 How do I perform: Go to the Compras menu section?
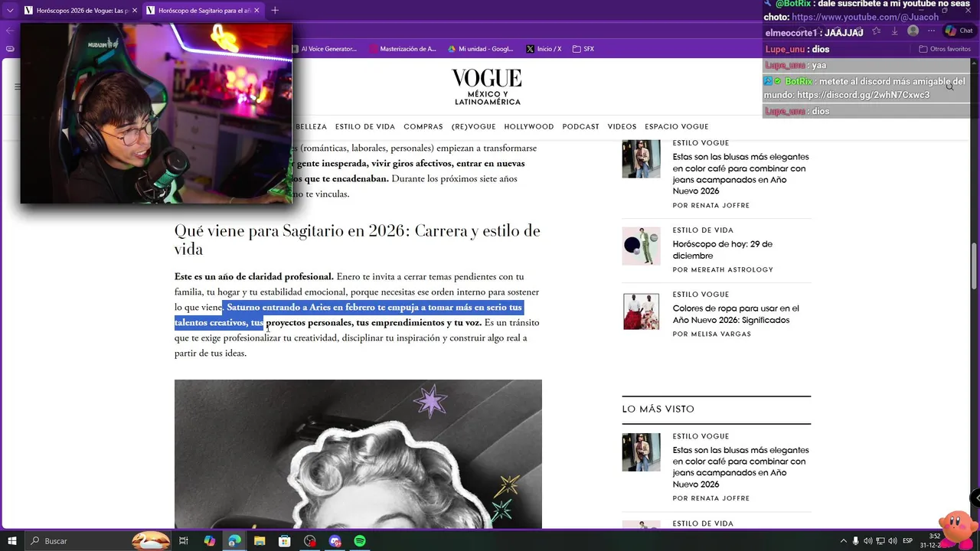[x=423, y=127]
